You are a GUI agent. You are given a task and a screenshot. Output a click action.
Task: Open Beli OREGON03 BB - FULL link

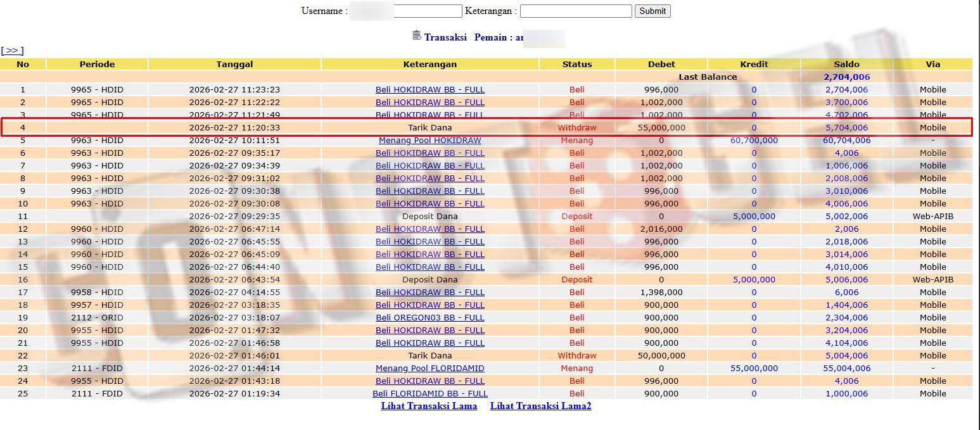click(430, 317)
